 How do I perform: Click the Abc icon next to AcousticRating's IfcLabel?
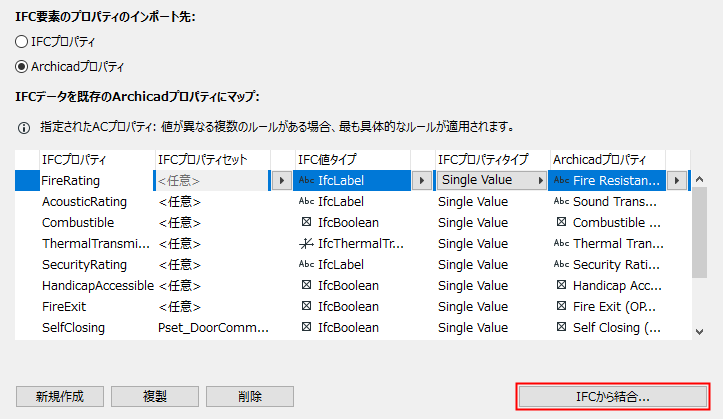pyautogui.click(x=306, y=201)
